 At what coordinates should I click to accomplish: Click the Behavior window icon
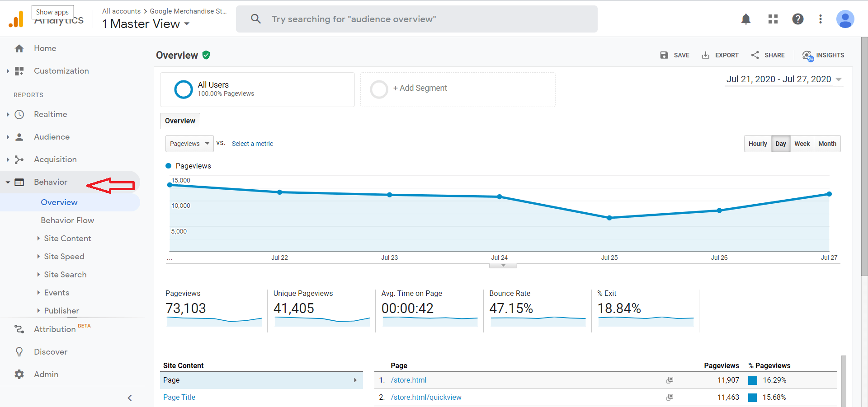tap(19, 182)
